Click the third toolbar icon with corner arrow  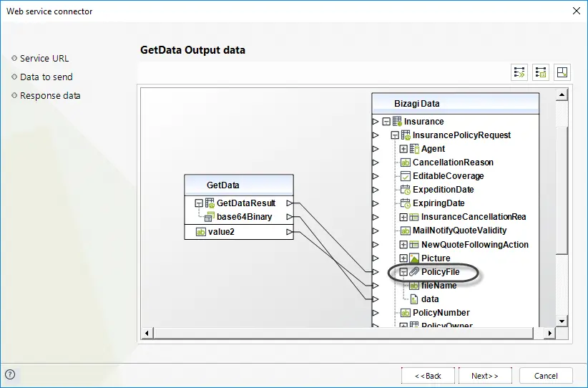pyautogui.click(x=562, y=72)
